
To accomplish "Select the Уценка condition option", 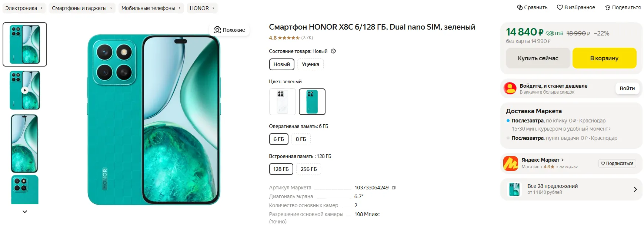I will point(310,64).
